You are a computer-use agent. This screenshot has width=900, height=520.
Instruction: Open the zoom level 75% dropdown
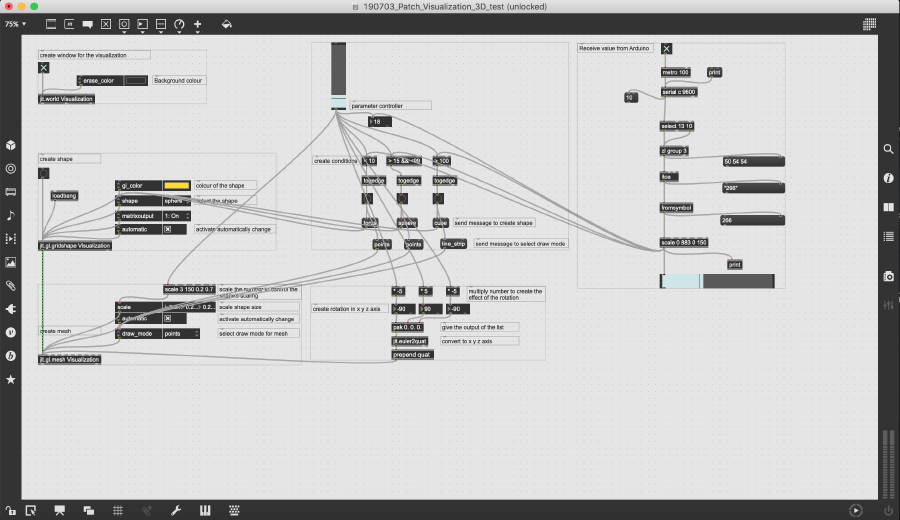click(x=16, y=23)
